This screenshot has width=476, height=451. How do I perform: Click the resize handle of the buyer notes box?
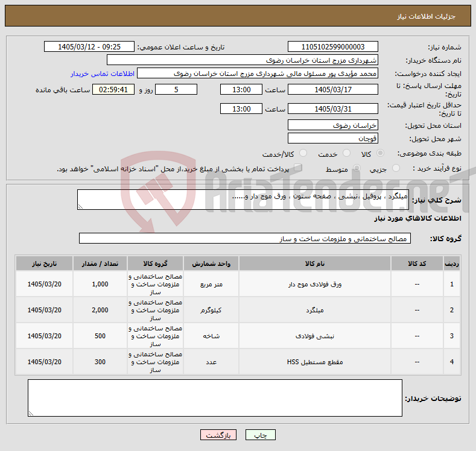point(31,414)
